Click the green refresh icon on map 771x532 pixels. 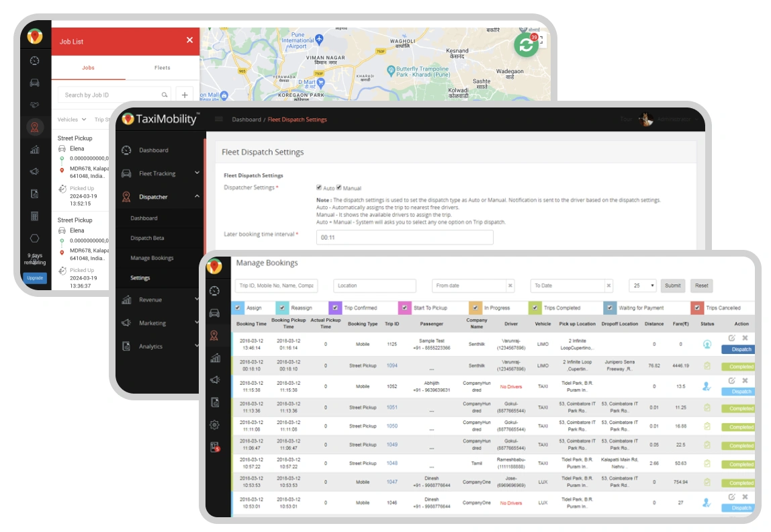(526, 46)
